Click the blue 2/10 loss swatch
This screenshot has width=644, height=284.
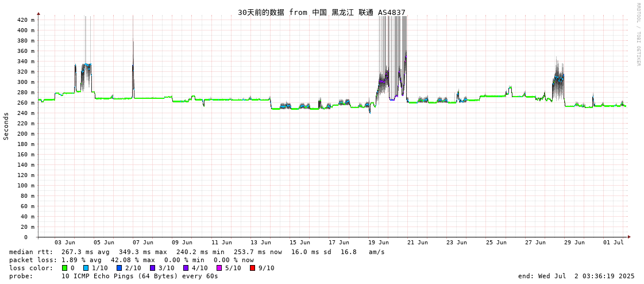tap(119, 268)
